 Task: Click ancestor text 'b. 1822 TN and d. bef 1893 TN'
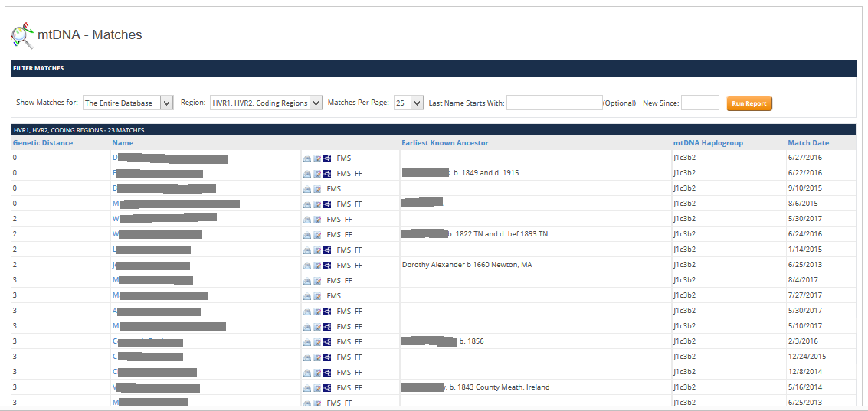click(x=498, y=234)
